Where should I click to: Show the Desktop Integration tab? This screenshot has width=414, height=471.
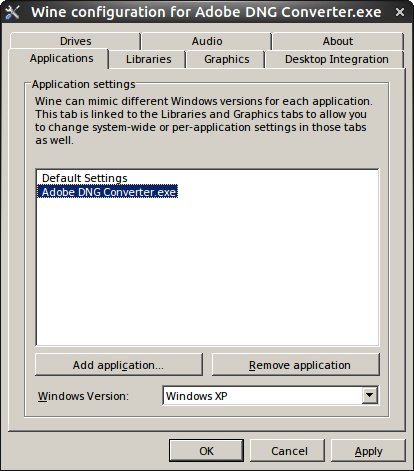click(336, 59)
